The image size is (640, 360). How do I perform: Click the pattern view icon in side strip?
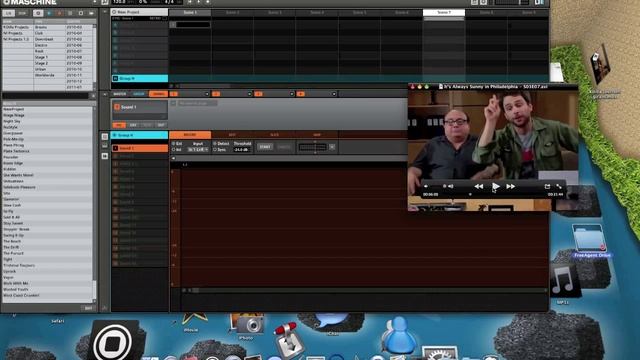click(105, 137)
